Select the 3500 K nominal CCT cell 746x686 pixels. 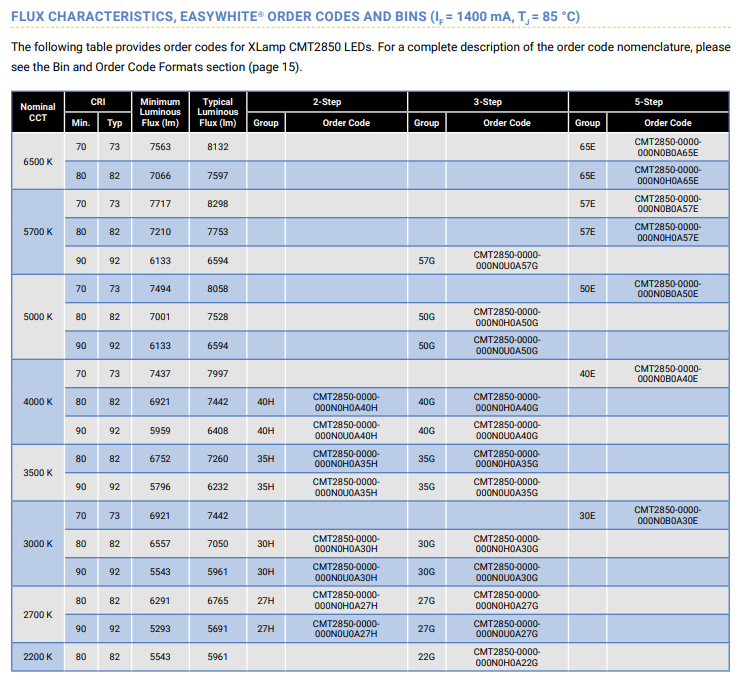pyautogui.click(x=38, y=472)
